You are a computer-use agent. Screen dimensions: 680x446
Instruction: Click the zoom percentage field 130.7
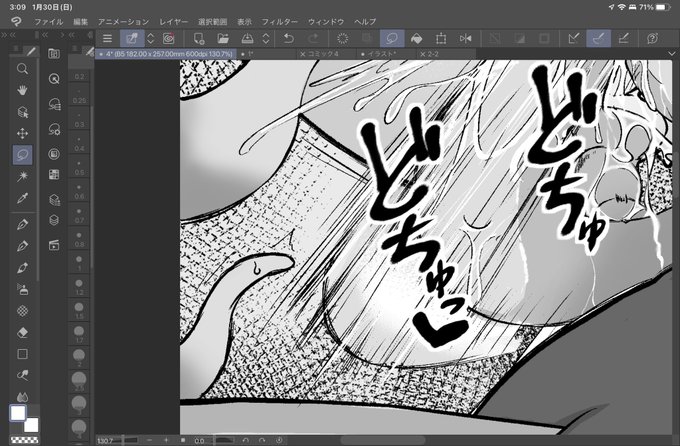pyautogui.click(x=105, y=440)
